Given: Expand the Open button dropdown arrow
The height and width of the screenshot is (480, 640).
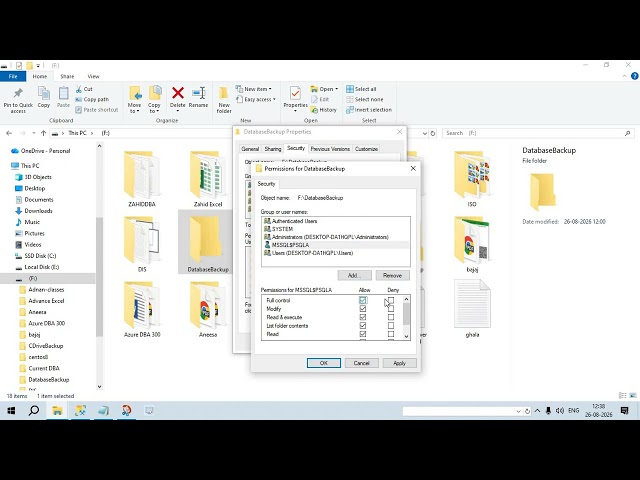Looking at the screenshot, I should [337, 89].
